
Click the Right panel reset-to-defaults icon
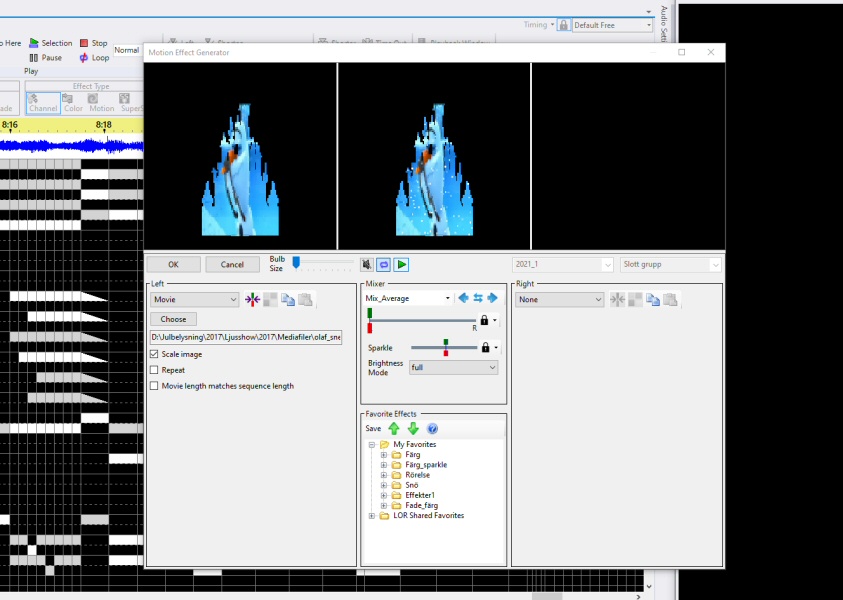pos(617,299)
